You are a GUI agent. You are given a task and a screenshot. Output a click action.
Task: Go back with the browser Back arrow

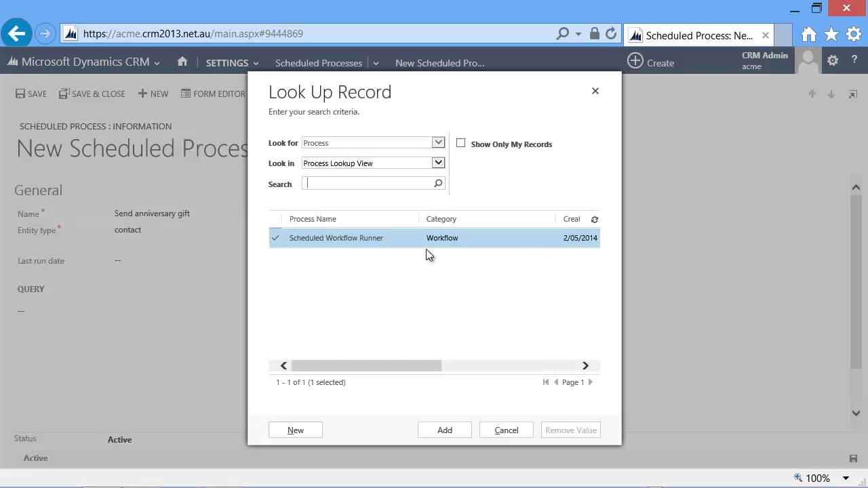[x=16, y=33]
